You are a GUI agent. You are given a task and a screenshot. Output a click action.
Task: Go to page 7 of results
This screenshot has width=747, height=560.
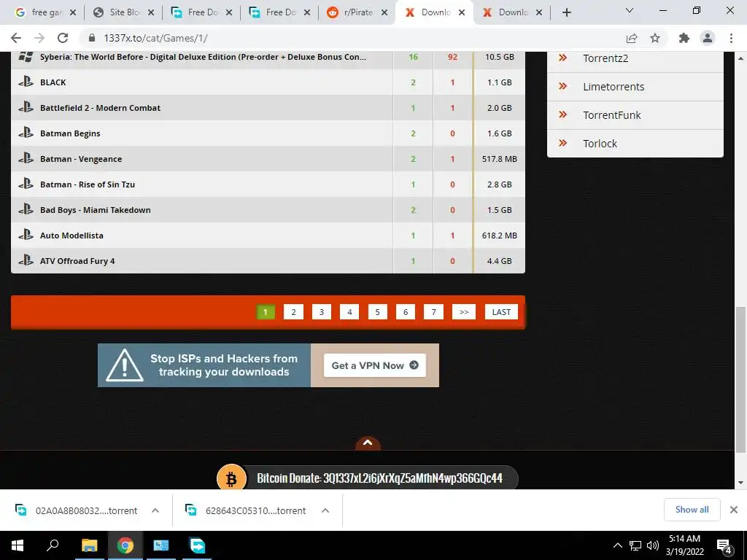(x=433, y=312)
